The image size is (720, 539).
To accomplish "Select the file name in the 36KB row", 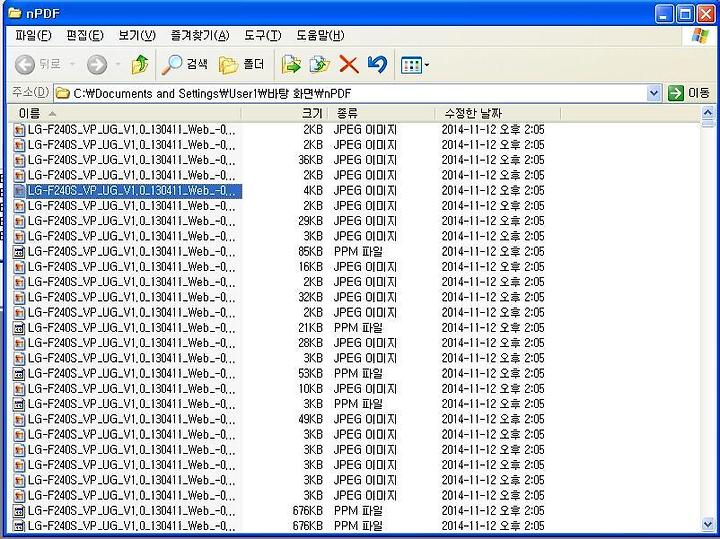I will click(131, 160).
